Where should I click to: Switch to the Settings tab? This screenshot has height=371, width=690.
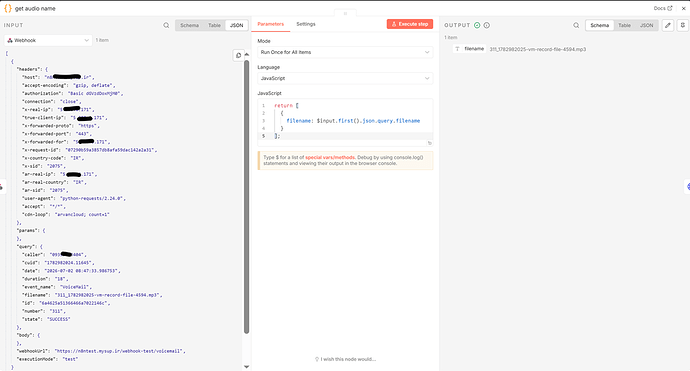coord(306,24)
